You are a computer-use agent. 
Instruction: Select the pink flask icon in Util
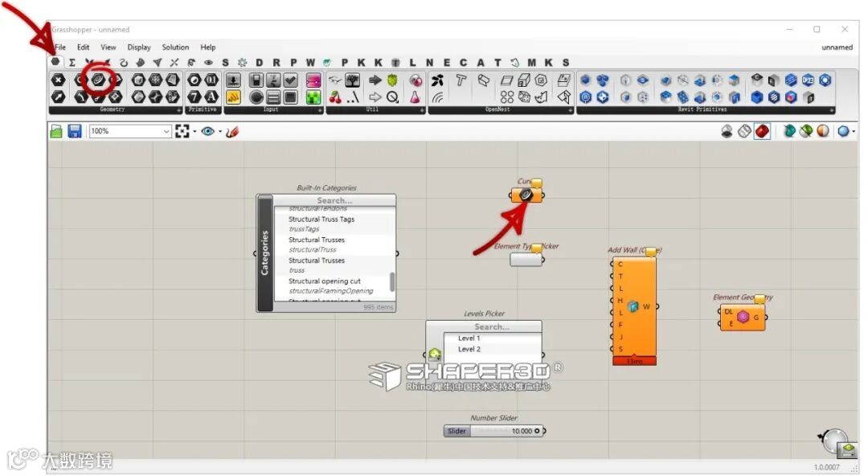[416, 97]
